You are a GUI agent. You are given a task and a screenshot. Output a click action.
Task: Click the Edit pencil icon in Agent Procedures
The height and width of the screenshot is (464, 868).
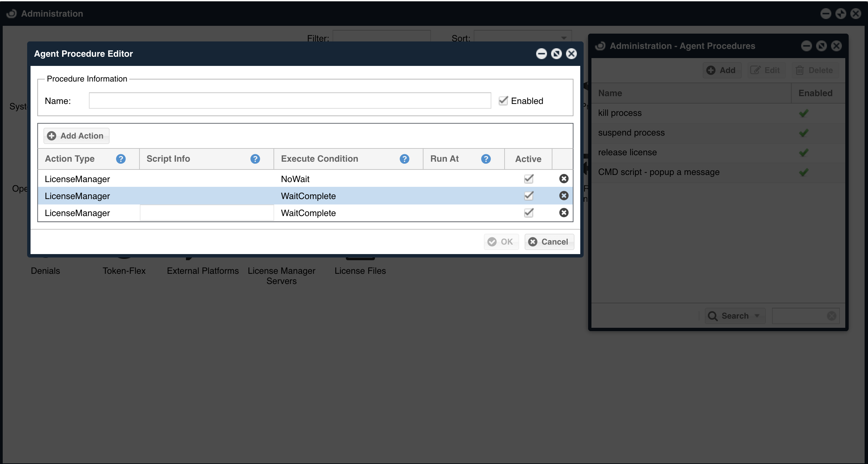[x=755, y=70]
